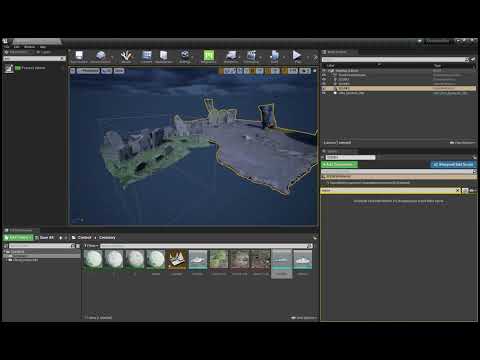
Task: Open the Perspective view mode dropdown
Action: 88,71
